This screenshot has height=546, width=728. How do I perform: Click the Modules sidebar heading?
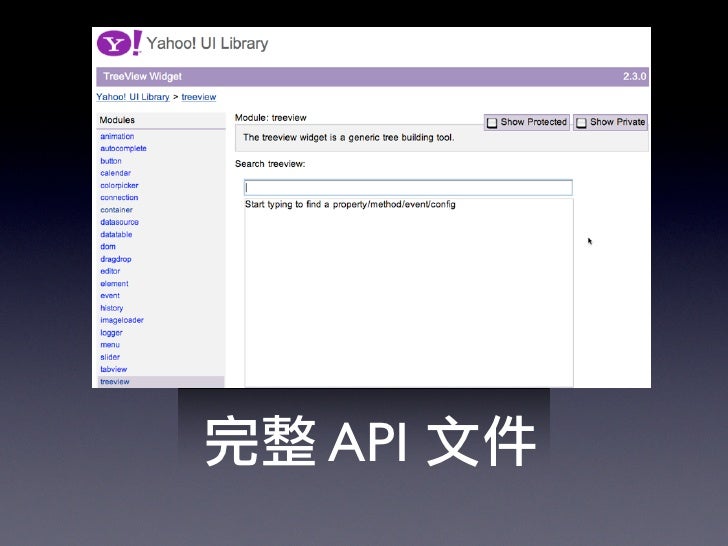tap(117, 120)
